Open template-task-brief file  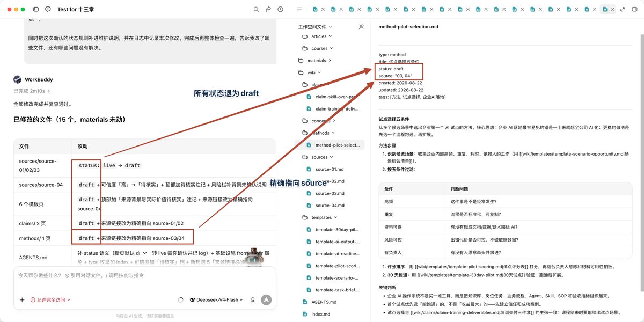[333, 290]
